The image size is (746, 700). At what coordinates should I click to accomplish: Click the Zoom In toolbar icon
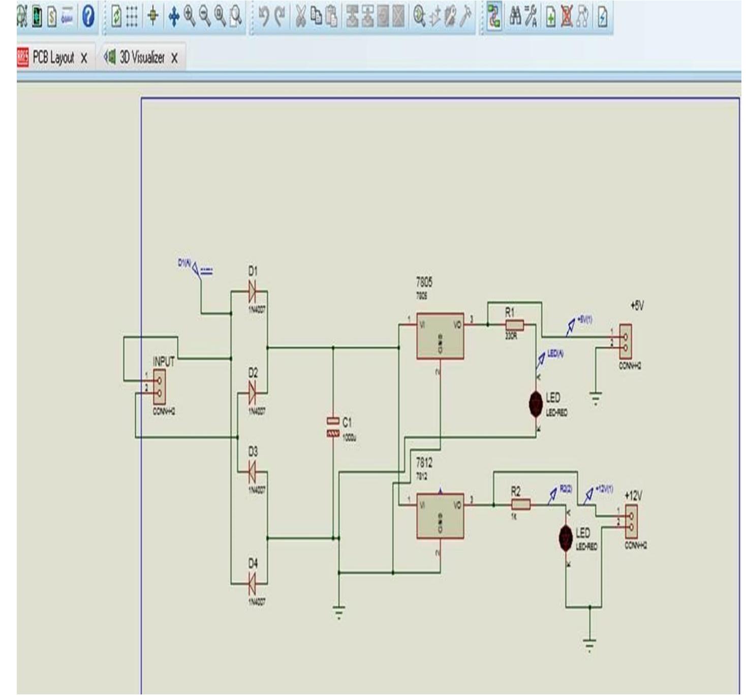[x=189, y=16]
